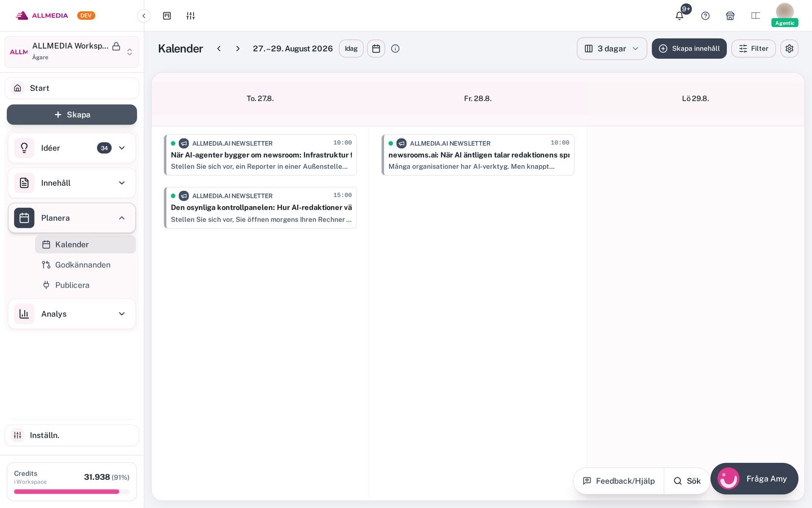Viewport: 812px width, 508px height.
Task: Click Skapa innehåll button
Action: point(689,49)
